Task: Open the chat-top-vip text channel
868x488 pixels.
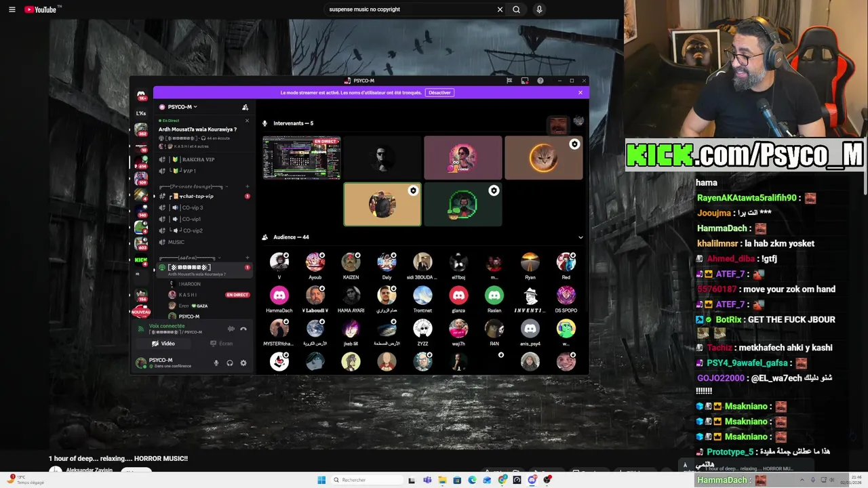Action: tap(203, 196)
